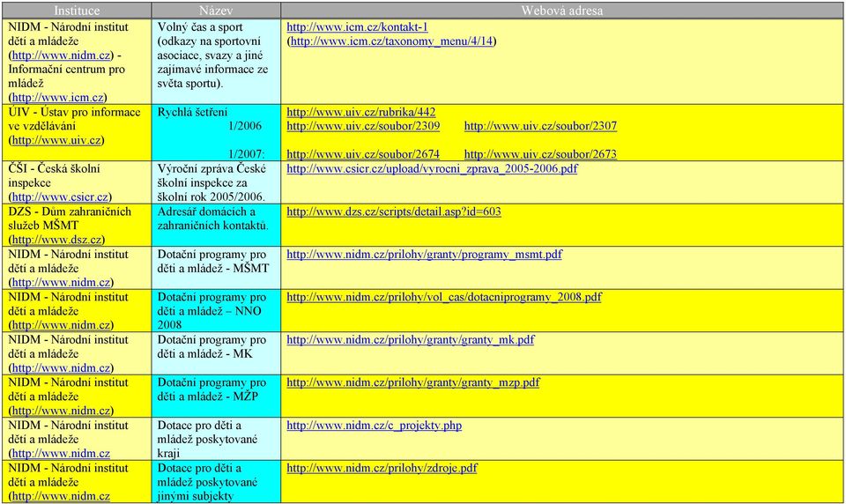Select 'Dotační programy pro děti a mládež - MŠMT' cell

[216, 268]
